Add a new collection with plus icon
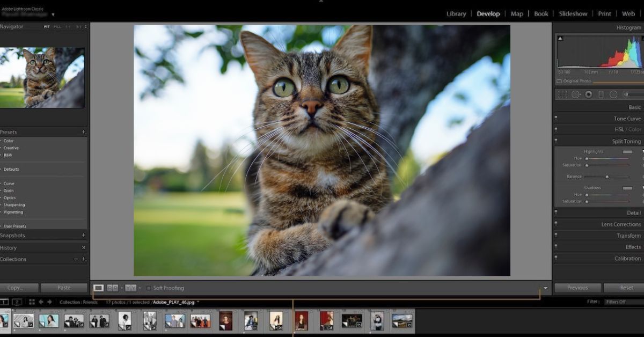This screenshot has width=644, height=337. [84, 259]
